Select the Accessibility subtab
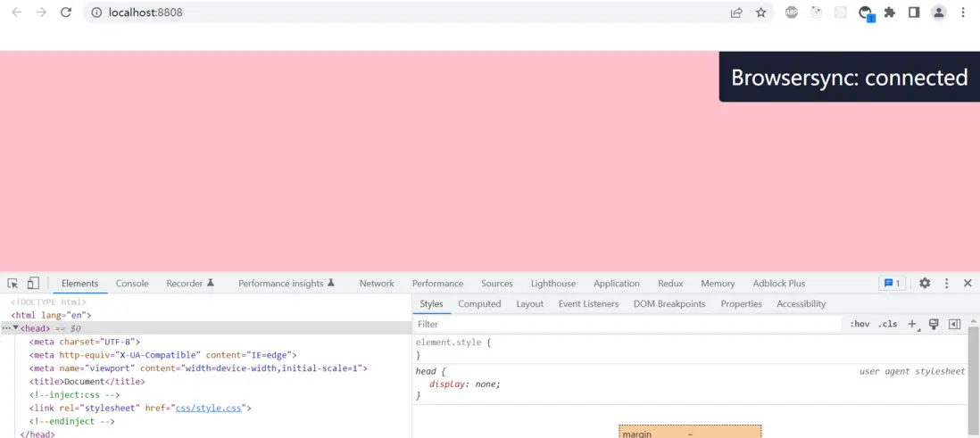Viewport: 980px width, 438px height. 801,303
